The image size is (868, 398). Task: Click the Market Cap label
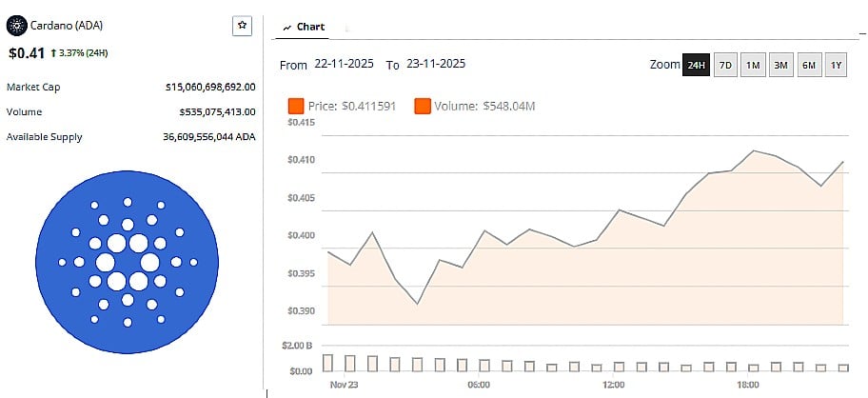[x=33, y=87]
